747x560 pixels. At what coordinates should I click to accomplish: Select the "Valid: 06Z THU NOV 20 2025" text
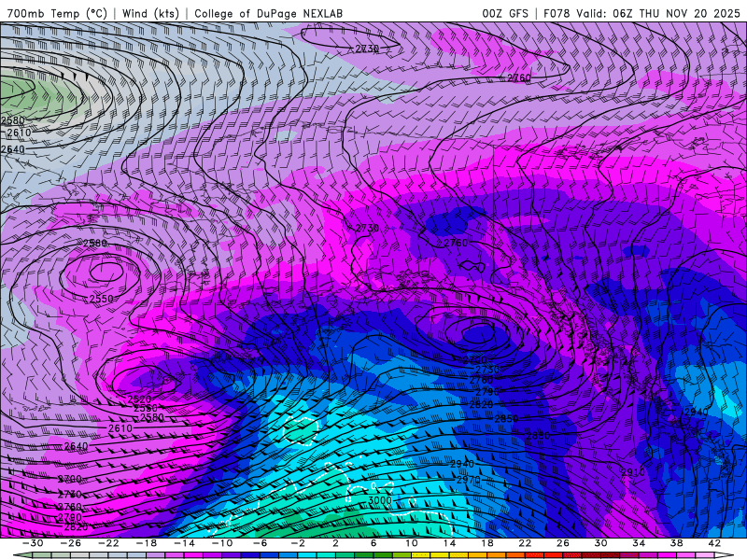(658, 13)
